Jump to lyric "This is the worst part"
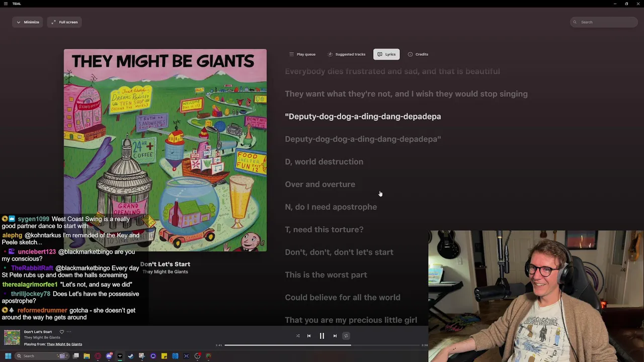The image size is (644, 362). click(x=326, y=275)
